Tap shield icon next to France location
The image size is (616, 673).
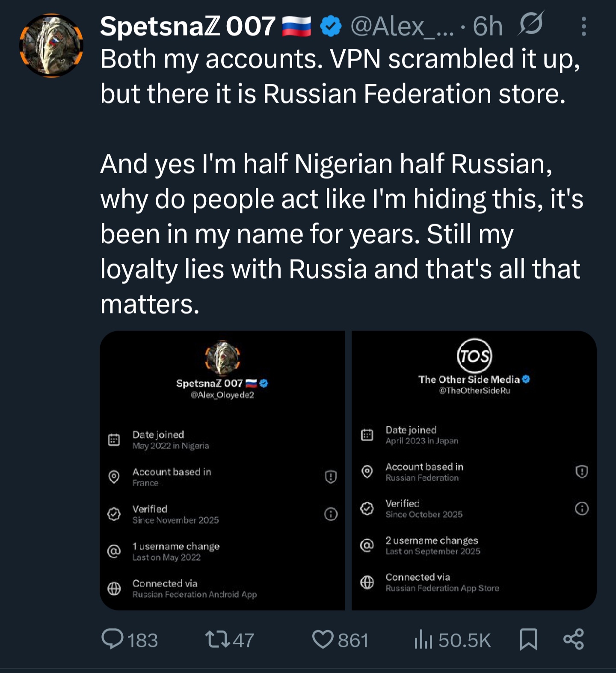tap(331, 477)
